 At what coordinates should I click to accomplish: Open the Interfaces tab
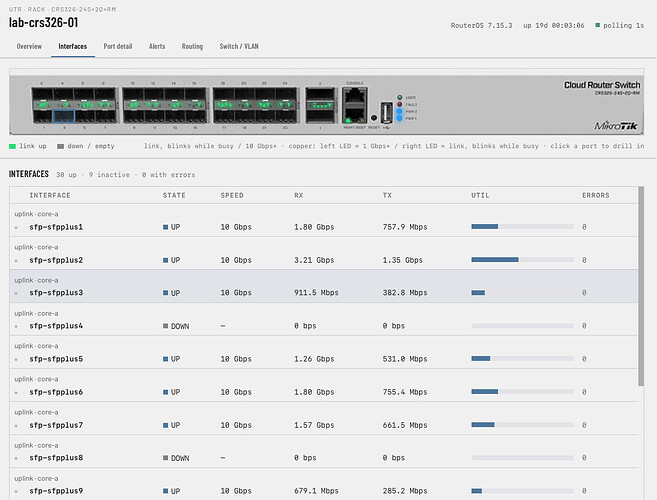[72, 46]
